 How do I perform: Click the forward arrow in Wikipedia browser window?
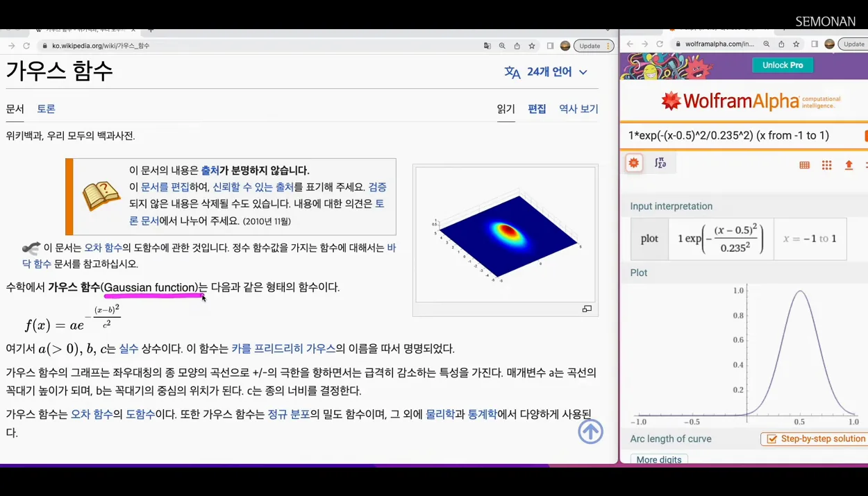pyautogui.click(x=11, y=46)
